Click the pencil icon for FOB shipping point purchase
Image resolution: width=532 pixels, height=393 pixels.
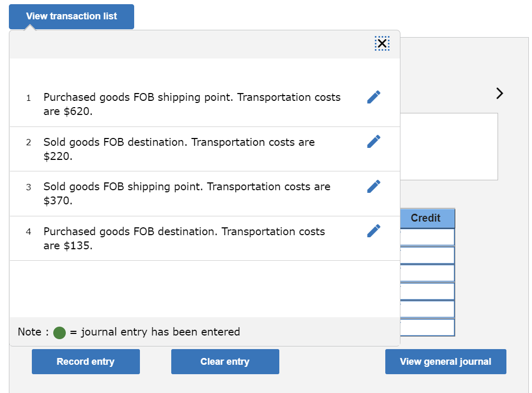tap(373, 96)
